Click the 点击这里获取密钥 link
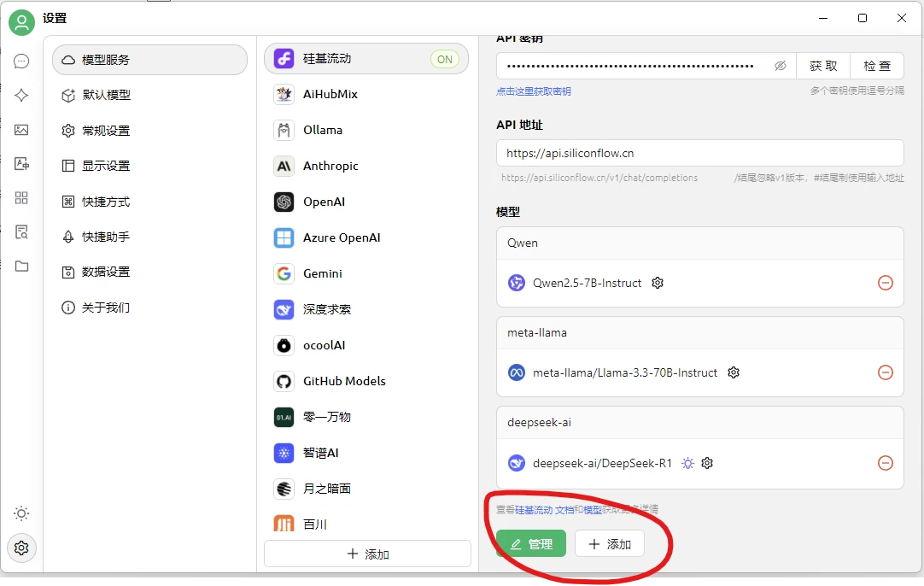 534,91
